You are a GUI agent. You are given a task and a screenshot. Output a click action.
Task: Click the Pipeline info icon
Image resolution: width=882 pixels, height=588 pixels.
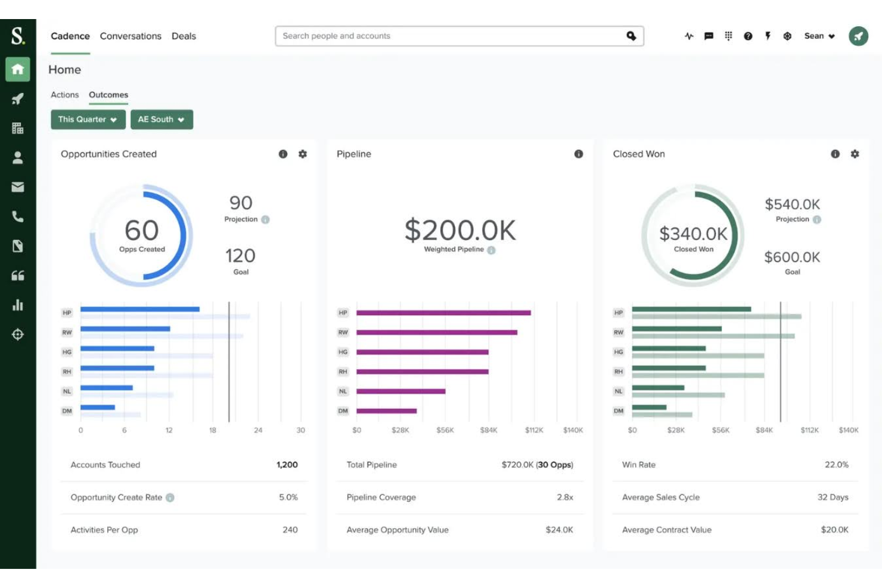click(x=578, y=153)
